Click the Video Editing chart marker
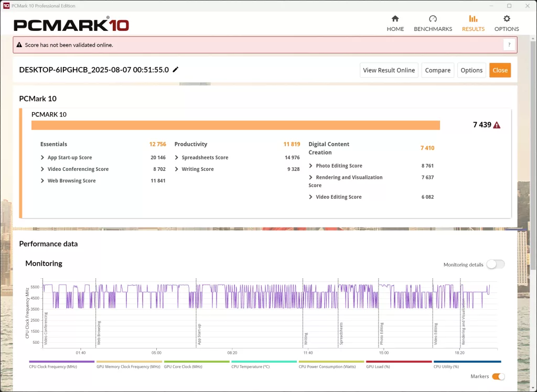 pyautogui.click(x=436, y=334)
